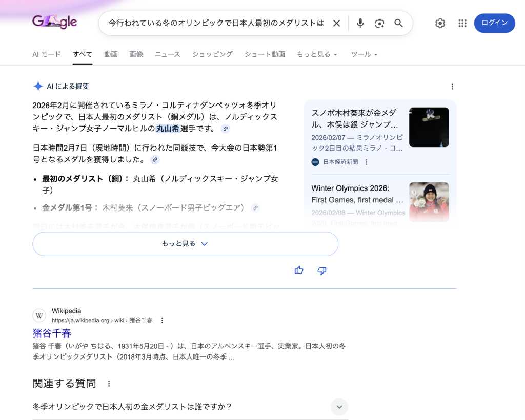Click the magnifying glass to search
This screenshot has height=420, width=525.
pos(398,23)
